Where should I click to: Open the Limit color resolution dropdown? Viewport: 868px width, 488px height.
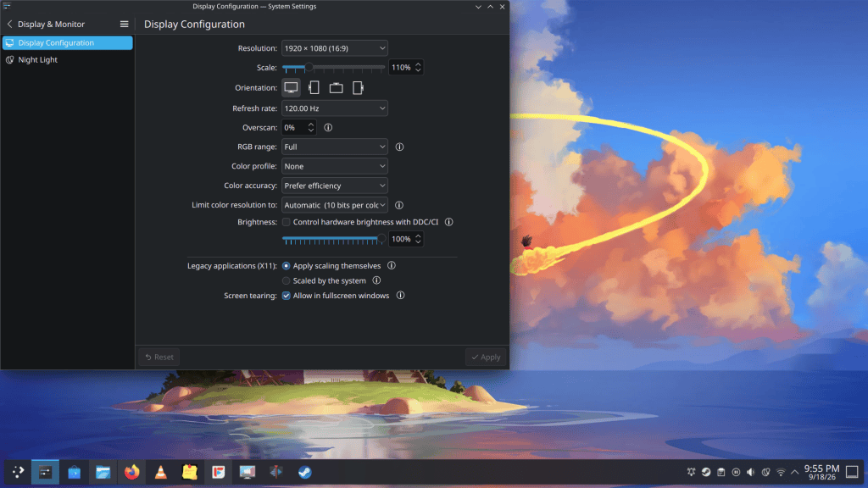coord(334,205)
